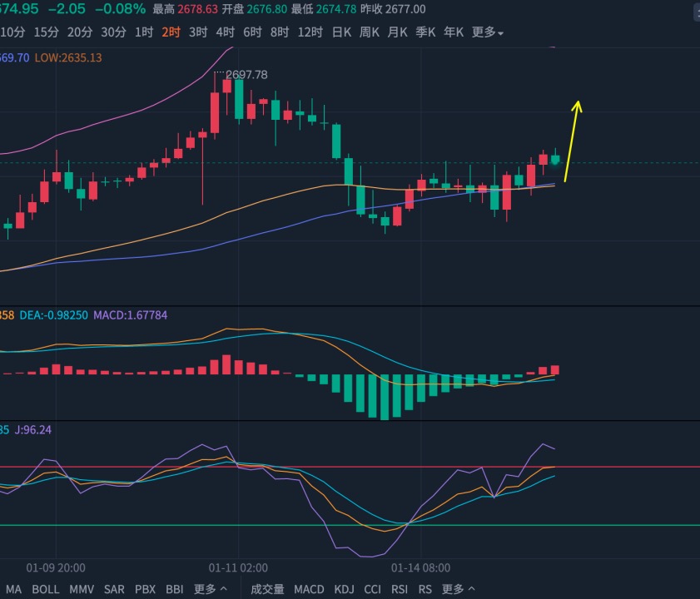Click the 01-14 08:00 time label
Screen dimensions: 700x599
click(x=421, y=567)
